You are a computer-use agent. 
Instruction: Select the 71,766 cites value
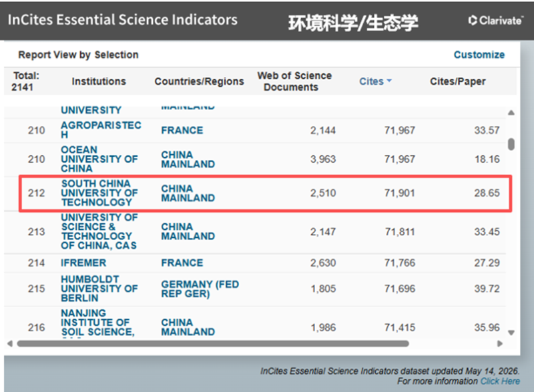pyautogui.click(x=399, y=263)
